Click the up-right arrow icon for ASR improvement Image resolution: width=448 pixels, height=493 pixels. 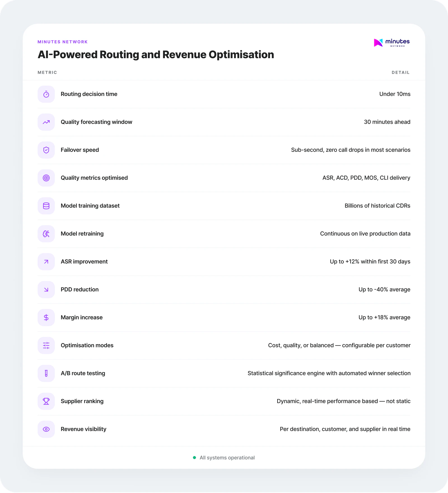click(x=46, y=262)
